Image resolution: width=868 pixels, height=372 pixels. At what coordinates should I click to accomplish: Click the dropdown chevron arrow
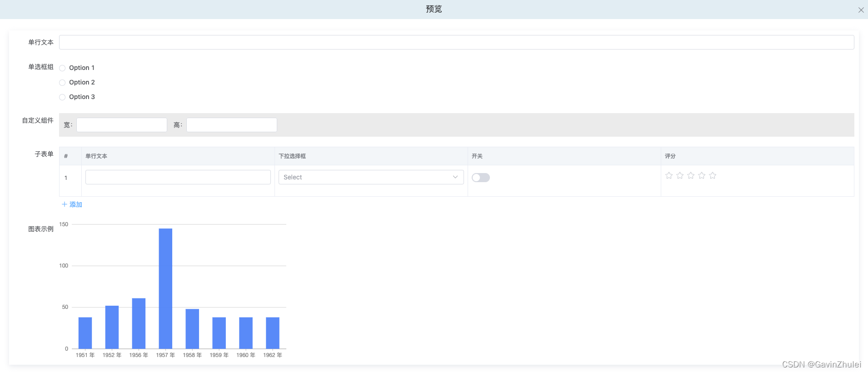point(455,177)
